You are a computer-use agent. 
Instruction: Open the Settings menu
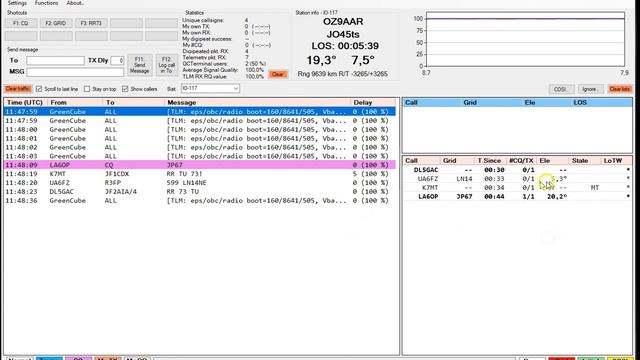click(x=17, y=3)
